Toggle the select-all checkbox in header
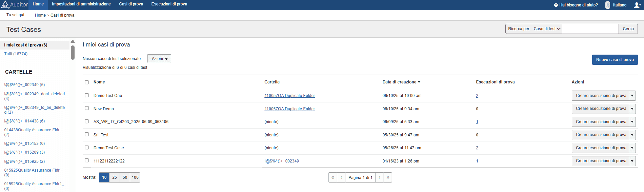 pos(87,82)
